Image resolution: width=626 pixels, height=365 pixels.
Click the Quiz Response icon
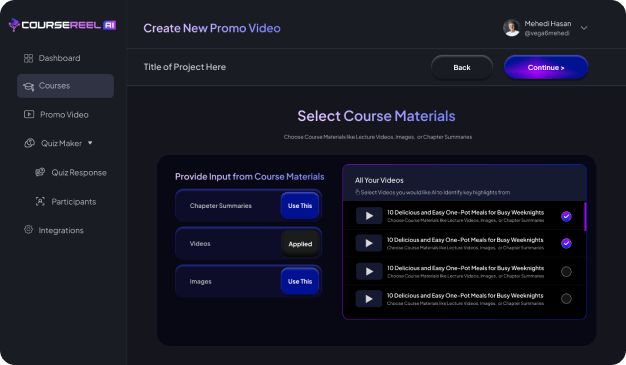click(x=40, y=172)
